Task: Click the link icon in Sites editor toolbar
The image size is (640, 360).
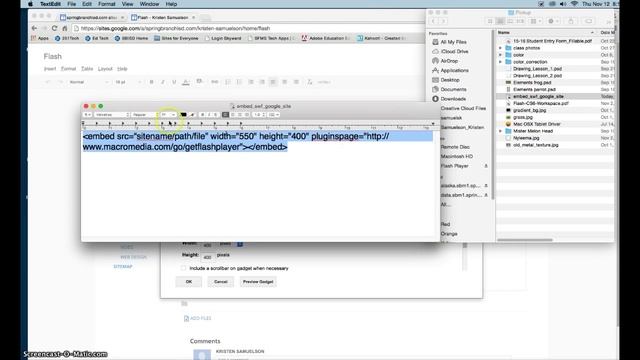Action: point(214,82)
